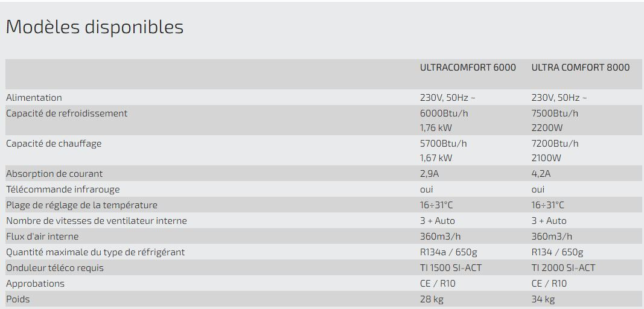
Task: Click the "Capacité de chauffage" row label
Action: (x=54, y=144)
